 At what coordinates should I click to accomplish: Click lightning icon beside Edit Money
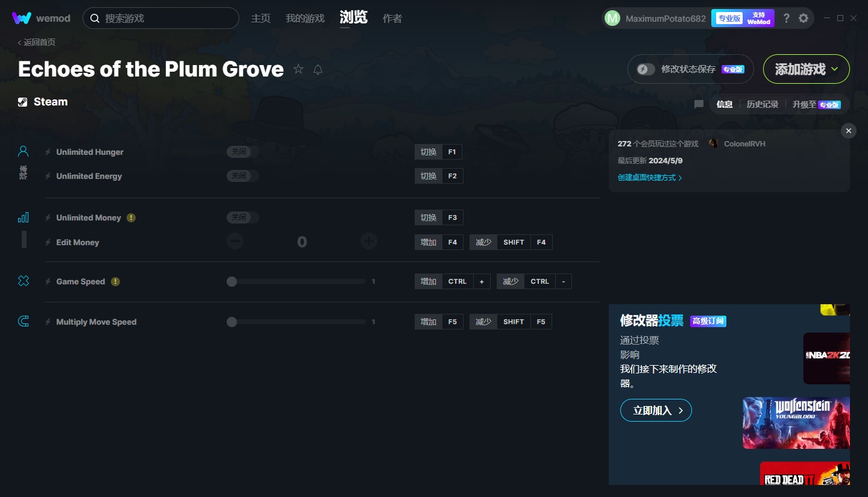pyautogui.click(x=48, y=242)
